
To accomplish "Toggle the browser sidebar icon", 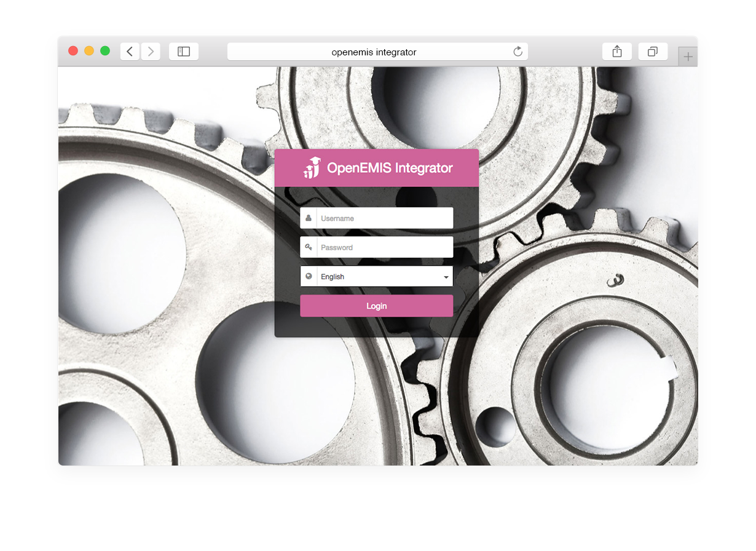I will click(x=184, y=52).
